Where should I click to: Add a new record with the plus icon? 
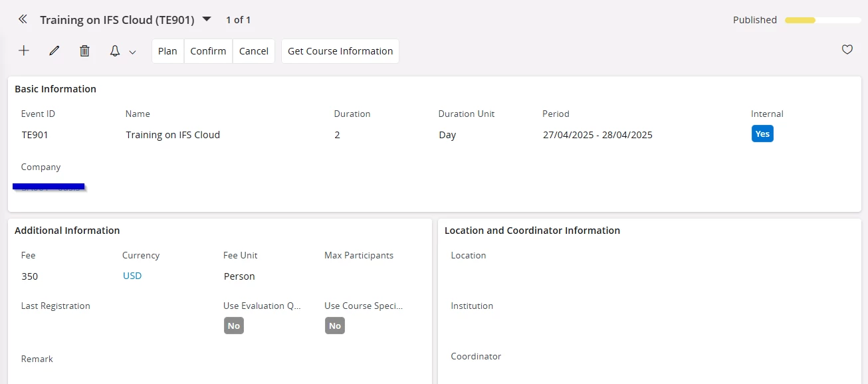click(24, 51)
